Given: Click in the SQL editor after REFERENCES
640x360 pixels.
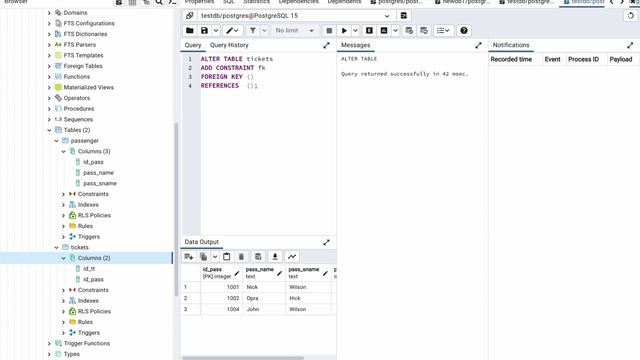Looking at the screenshot, I should pyautogui.click(x=242, y=86).
